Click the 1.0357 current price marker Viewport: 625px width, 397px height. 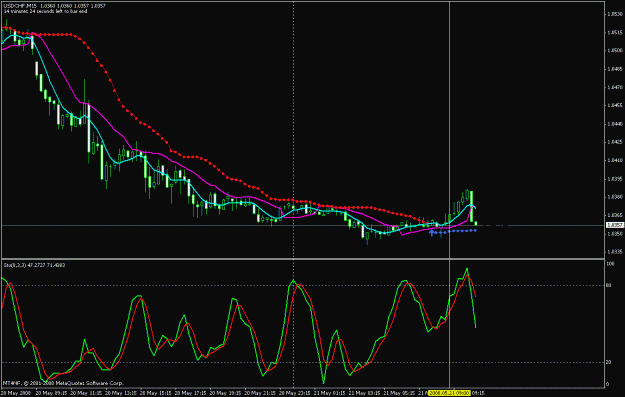coord(615,225)
